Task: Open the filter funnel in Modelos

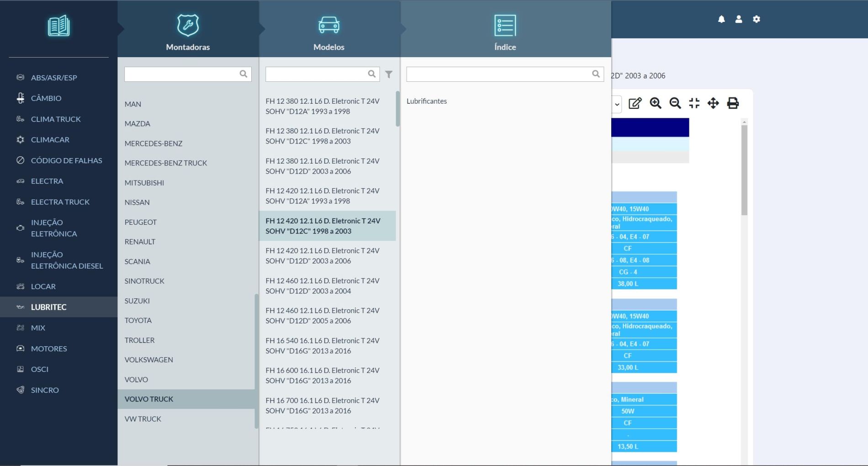Action: [x=388, y=74]
